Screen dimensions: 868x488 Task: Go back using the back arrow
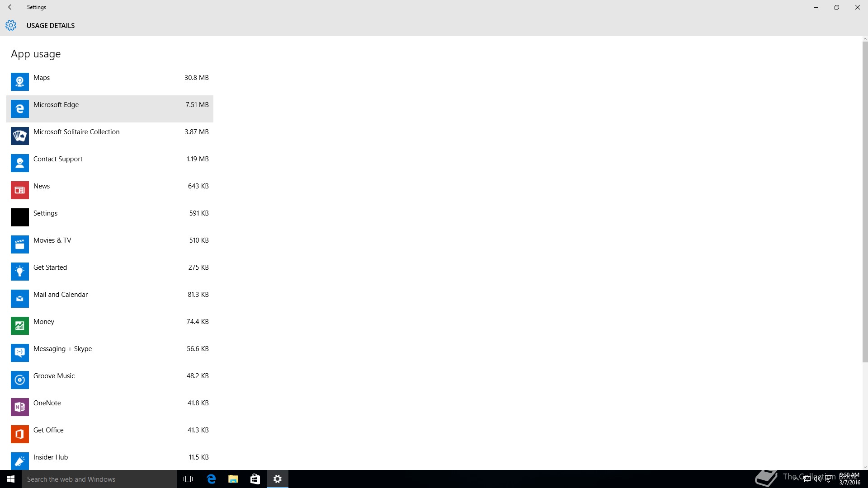pos(11,7)
